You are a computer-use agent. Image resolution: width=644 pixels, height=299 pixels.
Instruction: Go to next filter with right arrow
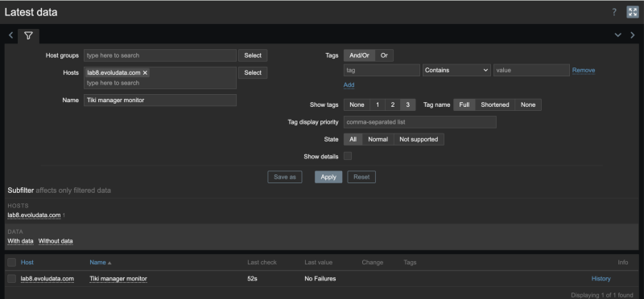pos(633,35)
